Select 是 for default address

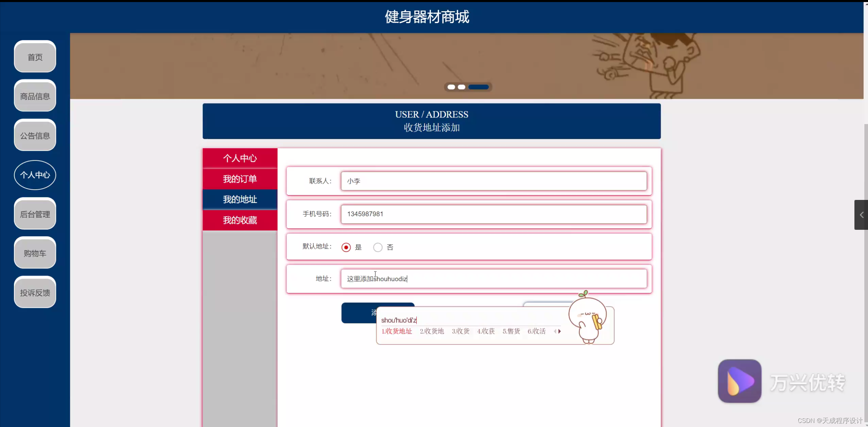click(x=345, y=247)
